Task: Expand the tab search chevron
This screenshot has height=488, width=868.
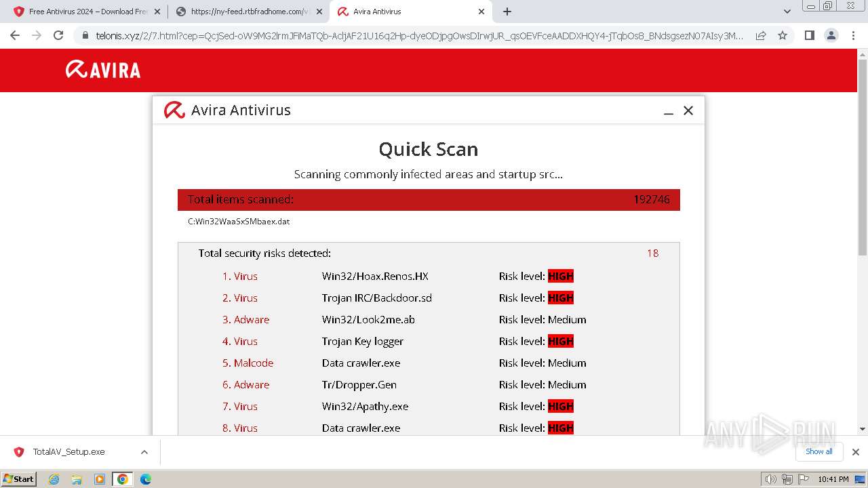Action: click(787, 12)
